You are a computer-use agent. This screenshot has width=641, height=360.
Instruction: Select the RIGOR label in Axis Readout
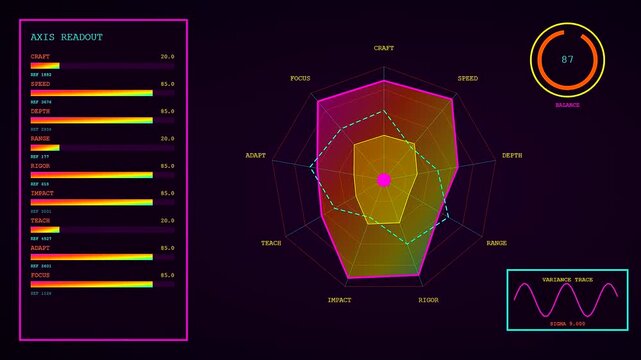[40, 166]
